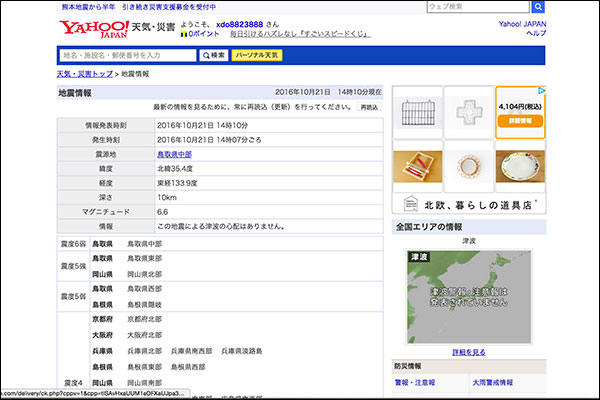Open the 鳥取県中部 epicenter link
This screenshot has width=600, height=400.
[x=174, y=155]
